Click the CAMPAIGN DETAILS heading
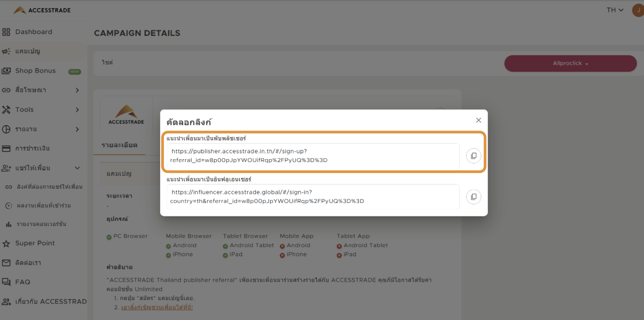Image resolution: width=644 pixels, height=320 pixels. (137, 33)
